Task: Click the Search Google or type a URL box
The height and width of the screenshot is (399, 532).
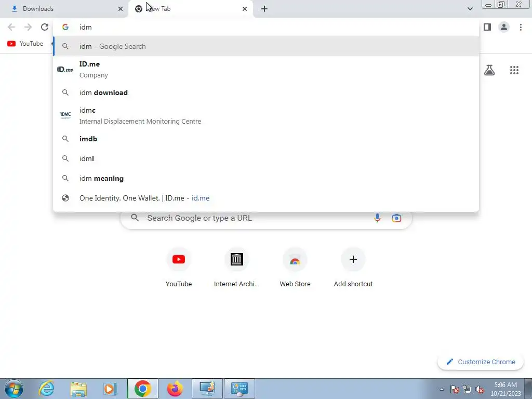Action: pyautogui.click(x=266, y=220)
